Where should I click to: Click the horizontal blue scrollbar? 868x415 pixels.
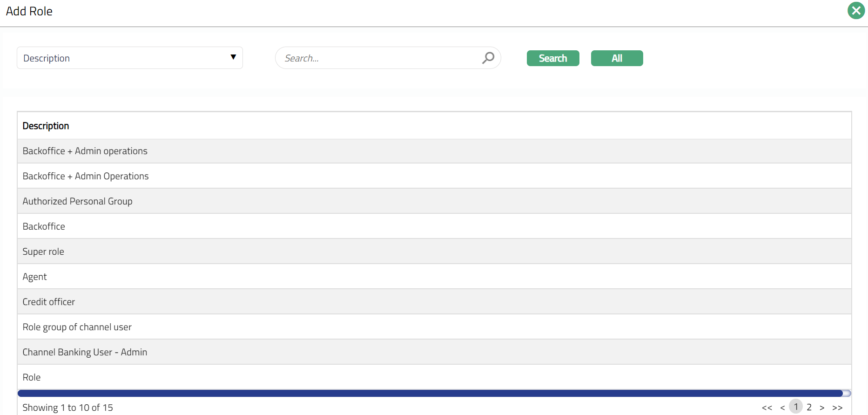point(430,394)
